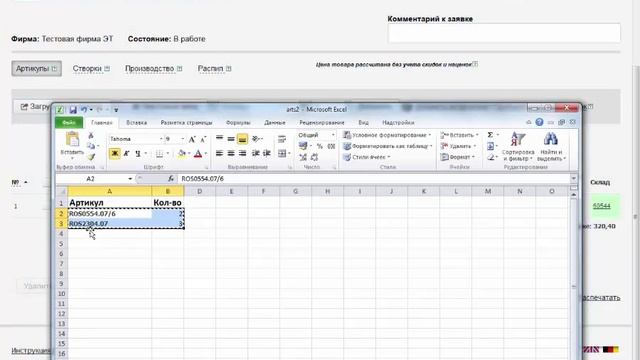Click the large Вставить paste clipboard icon
Image resolution: width=640 pixels, height=360 pixels.
pos(72,139)
